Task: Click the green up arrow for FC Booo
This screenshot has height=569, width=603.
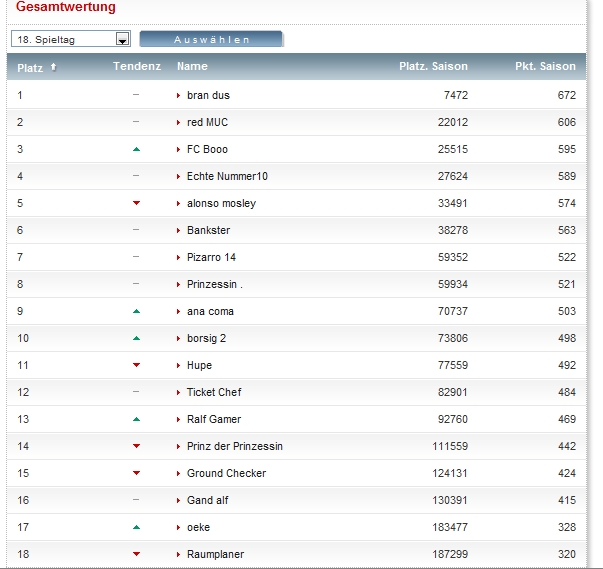Action: 136,149
